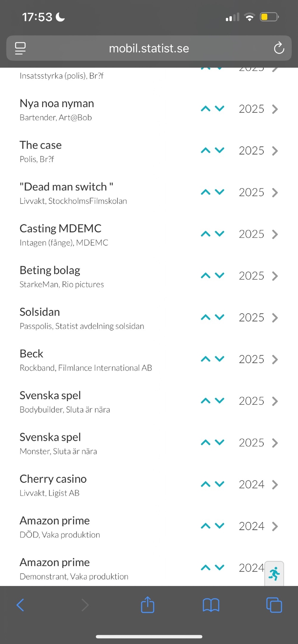Move Beck entry down one position

click(220, 359)
